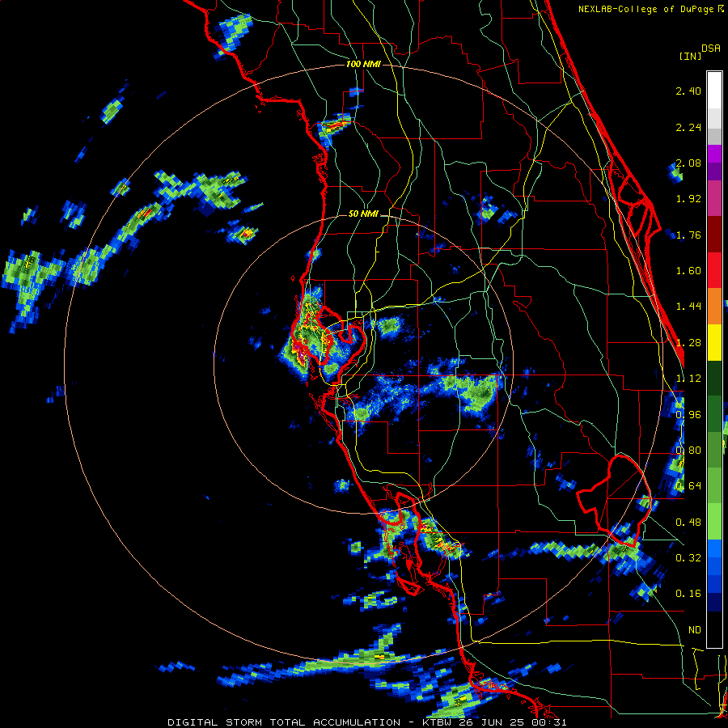
Task: Pick the orange legend swatch
Action: coord(714,306)
